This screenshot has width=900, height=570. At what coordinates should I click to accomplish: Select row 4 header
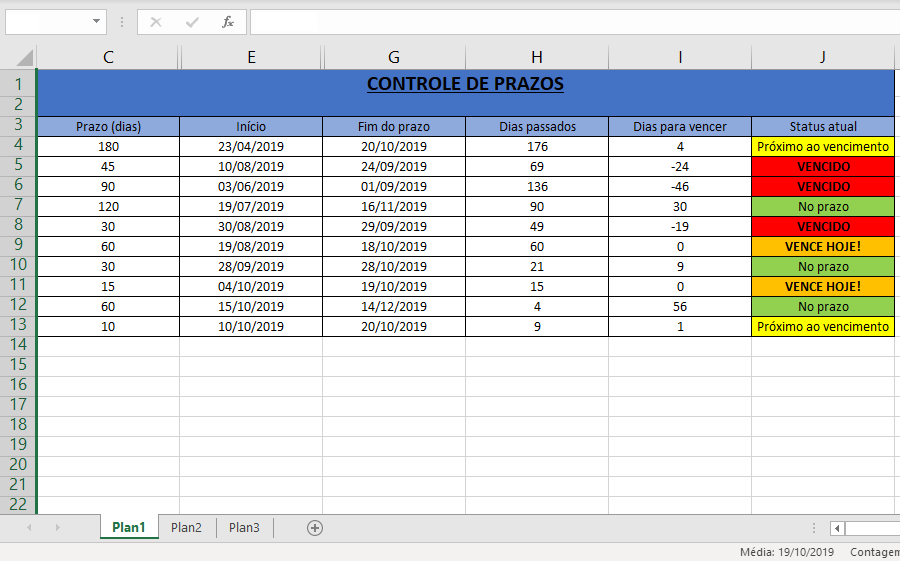coord(18,145)
